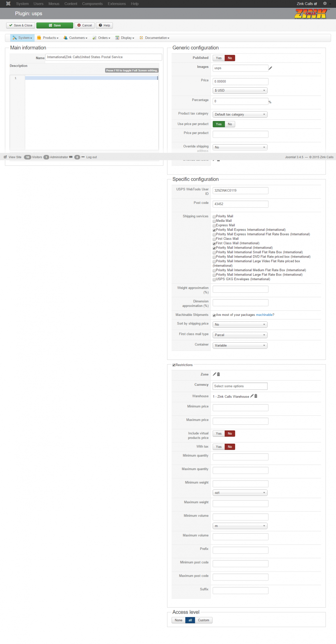336x644 pixels.
Task: Open the USD currency dropdown
Action: coord(240,90)
